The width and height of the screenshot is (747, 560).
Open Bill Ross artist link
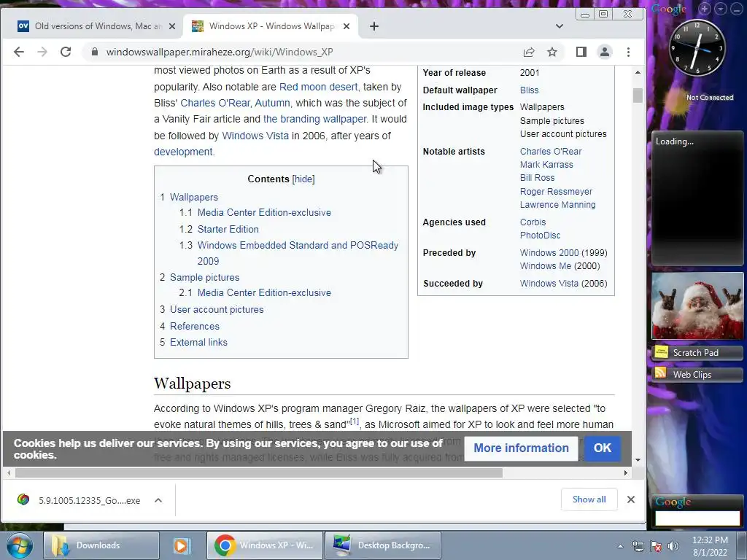(x=538, y=178)
